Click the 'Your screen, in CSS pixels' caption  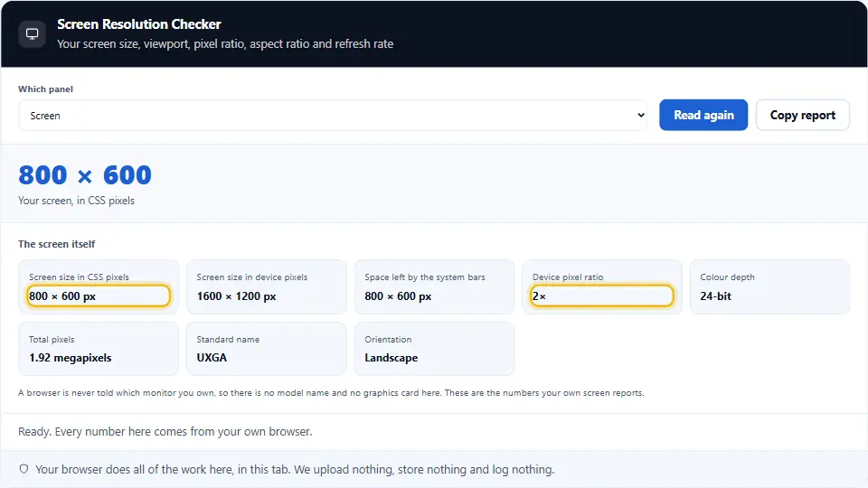pos(76,201)
